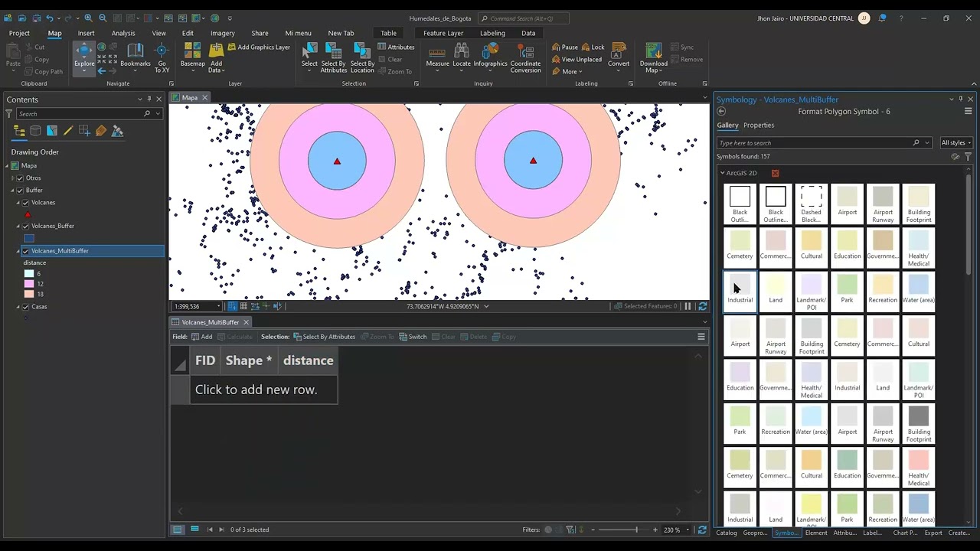Image resolution: width=980 pixels, height=551 pixels.
Task: Open the attribute table options menu
Action: click(701, 336)
